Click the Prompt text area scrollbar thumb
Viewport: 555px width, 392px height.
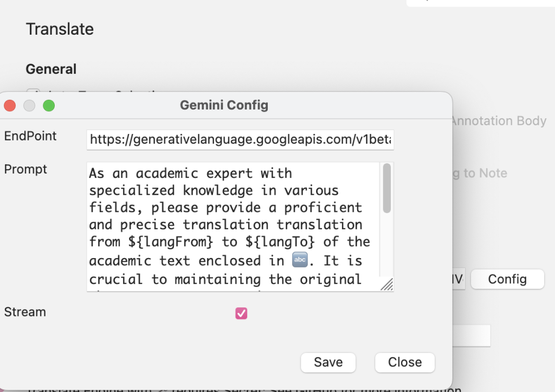[x=387, y=188]
